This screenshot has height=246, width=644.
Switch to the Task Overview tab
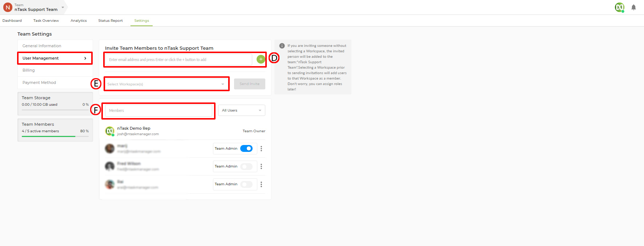[x=46, y=21]
